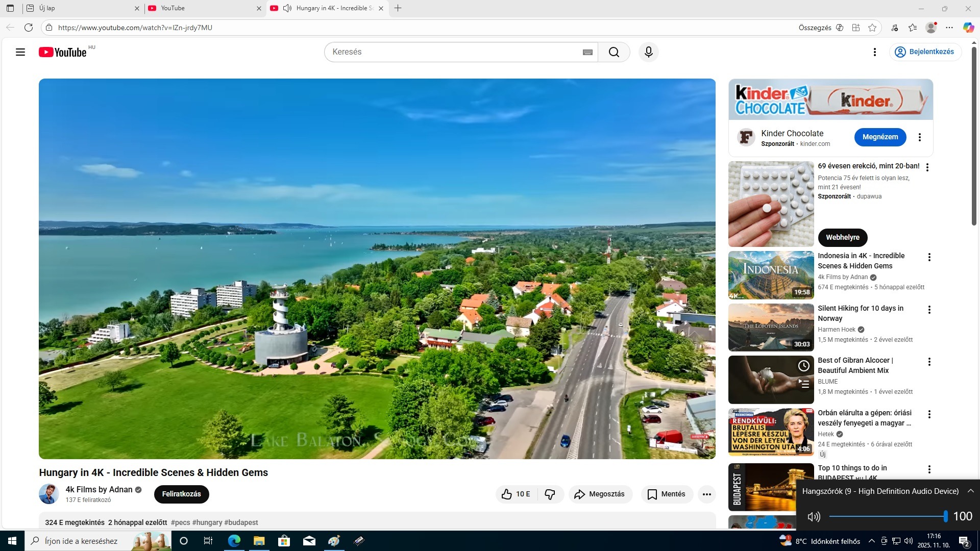The image size is (980, 551).
Task: Expand more actions beside Mentés button
Action: (706, 494)
